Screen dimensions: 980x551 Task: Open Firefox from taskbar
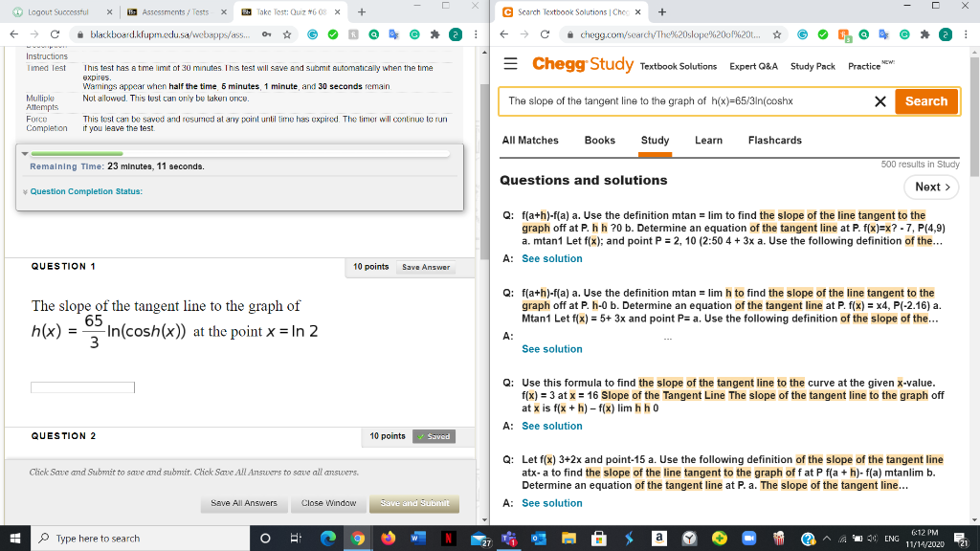pos(389,538)
